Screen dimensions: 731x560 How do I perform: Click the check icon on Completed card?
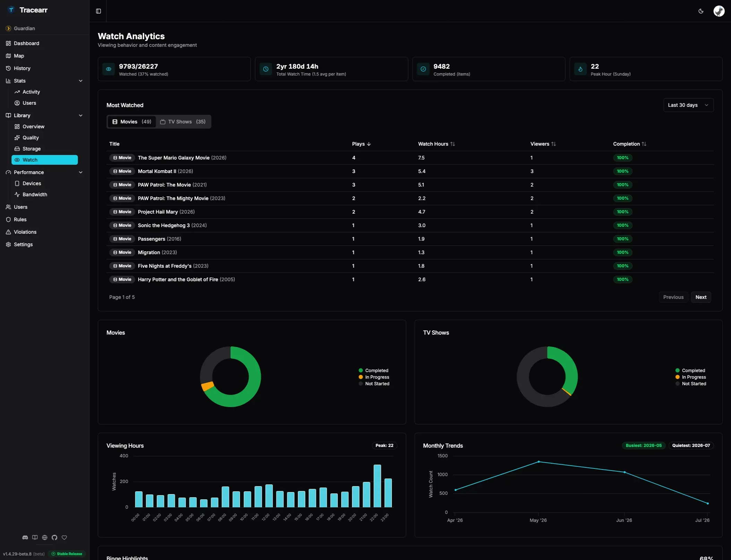tap(423, 69)
